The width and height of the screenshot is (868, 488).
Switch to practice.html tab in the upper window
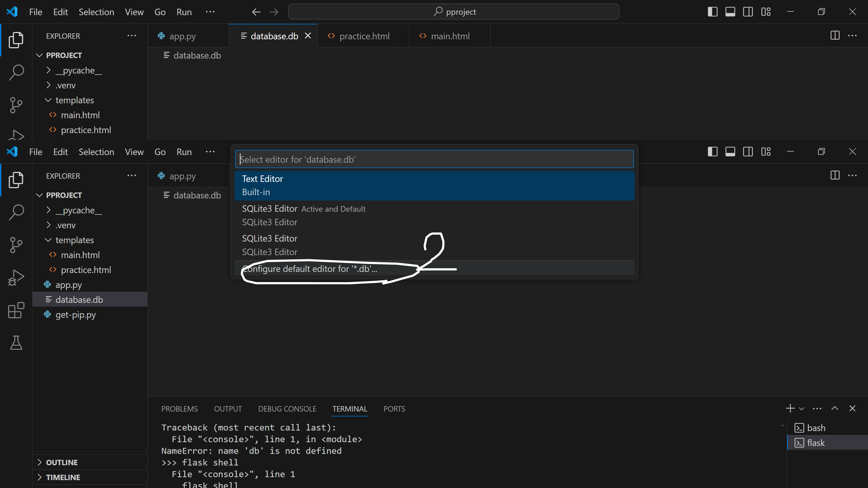tap(363, 36)
